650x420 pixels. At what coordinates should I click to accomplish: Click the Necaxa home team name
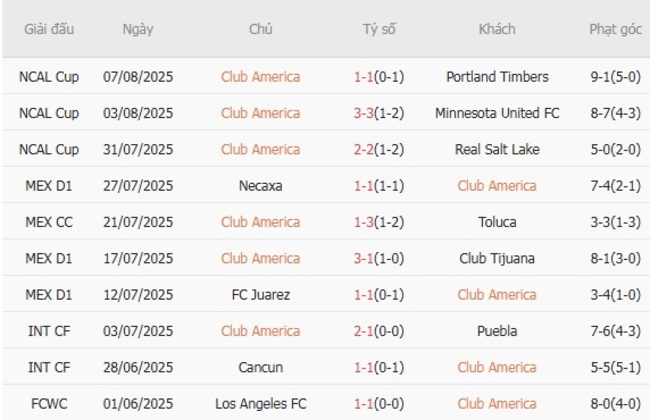[x=260, y=186]
